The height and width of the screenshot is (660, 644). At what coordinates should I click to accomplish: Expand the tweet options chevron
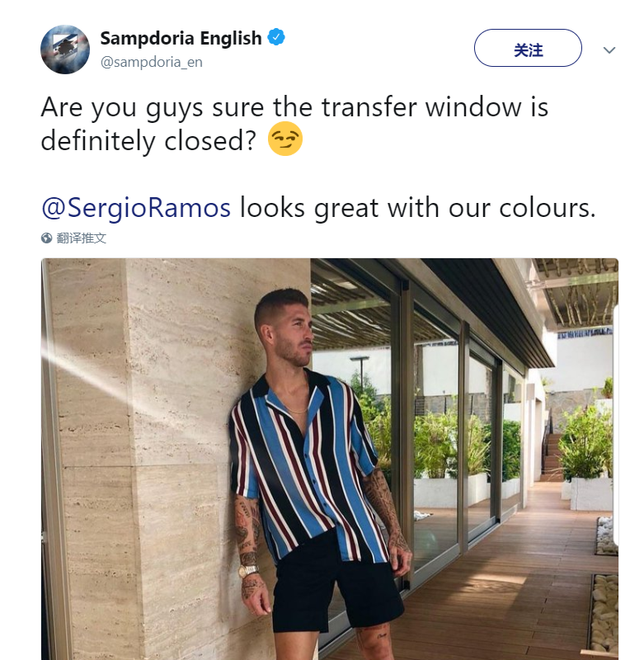(x=609, y=50)
